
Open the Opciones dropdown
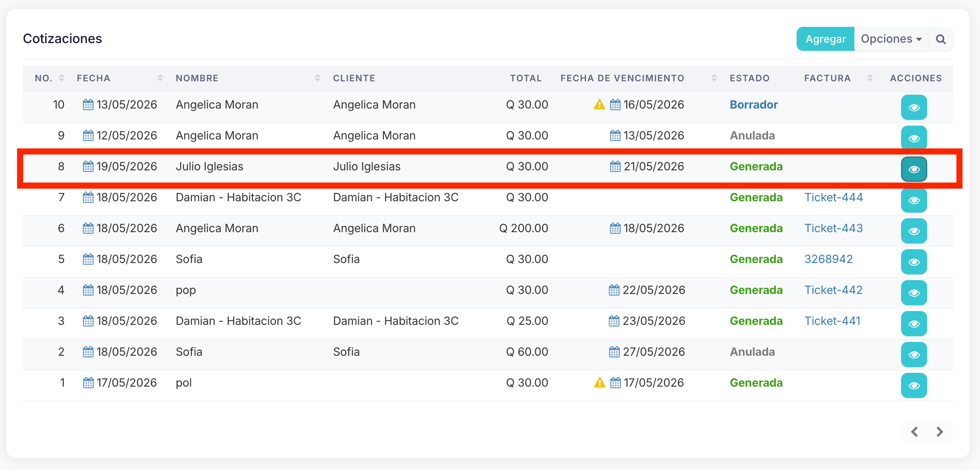click(x=891, y=39)
